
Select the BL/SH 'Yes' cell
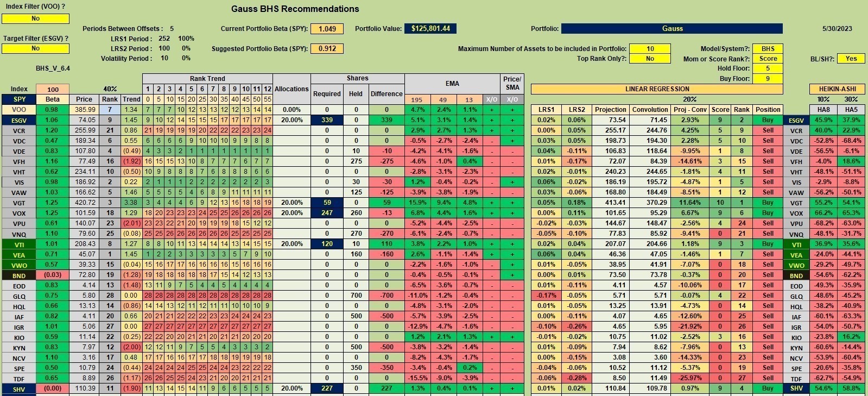[x=851, y=59]
